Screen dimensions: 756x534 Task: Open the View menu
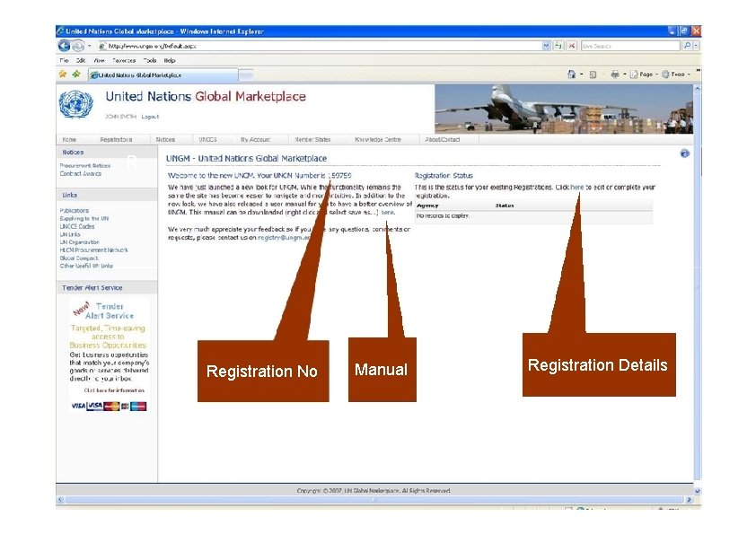click(100, 60)
